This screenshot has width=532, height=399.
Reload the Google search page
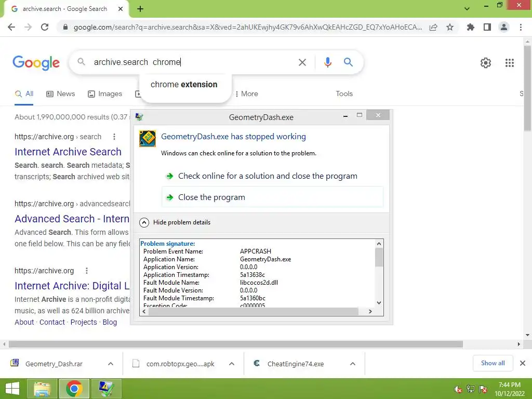click(45, 27)
